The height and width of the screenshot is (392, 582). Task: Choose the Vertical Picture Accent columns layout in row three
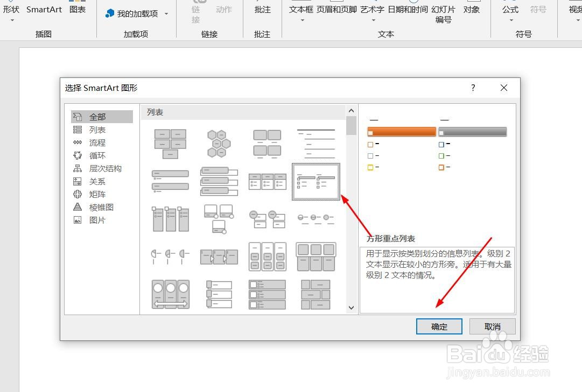click(170, 219)
